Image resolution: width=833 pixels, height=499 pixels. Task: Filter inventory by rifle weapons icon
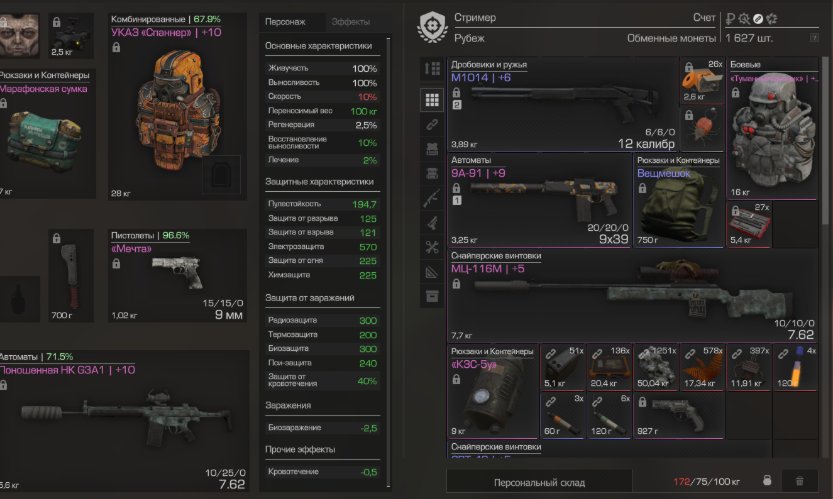pyautogui.click(x=432, y=198)
